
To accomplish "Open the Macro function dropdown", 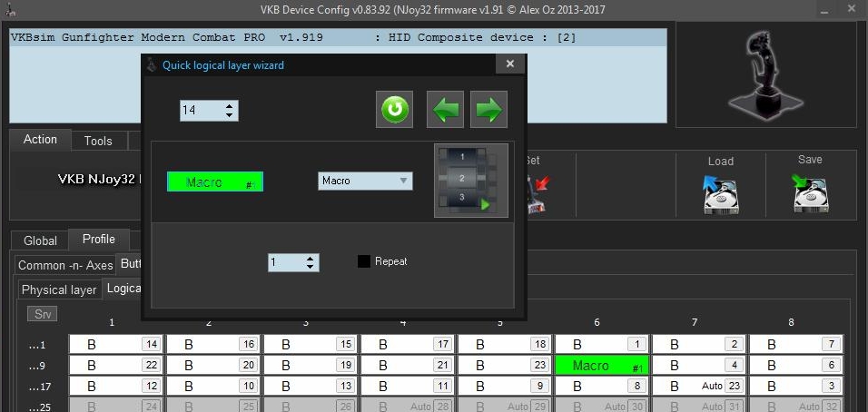I will [365, 181].
